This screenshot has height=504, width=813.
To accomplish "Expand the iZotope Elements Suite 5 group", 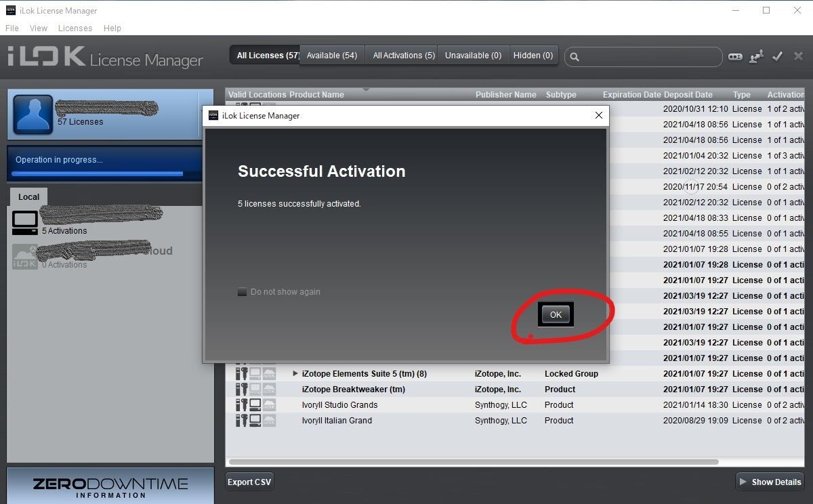I will point(295,373).
